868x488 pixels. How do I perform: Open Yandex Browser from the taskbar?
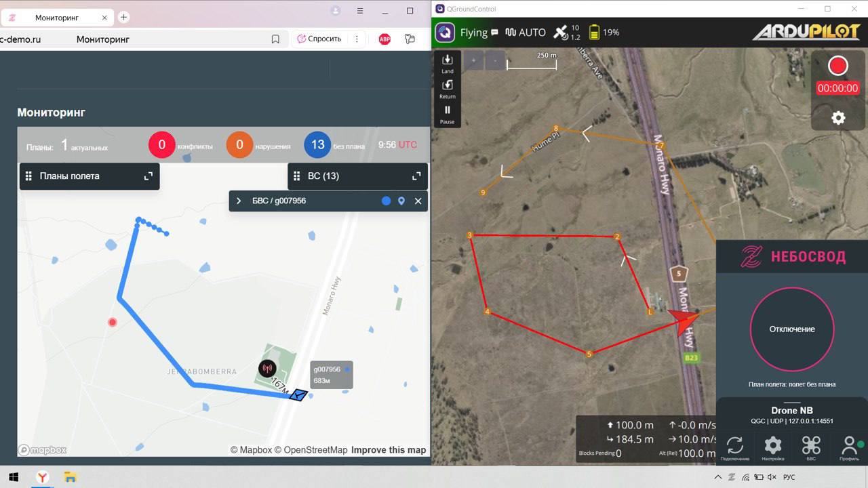[42, 477]
